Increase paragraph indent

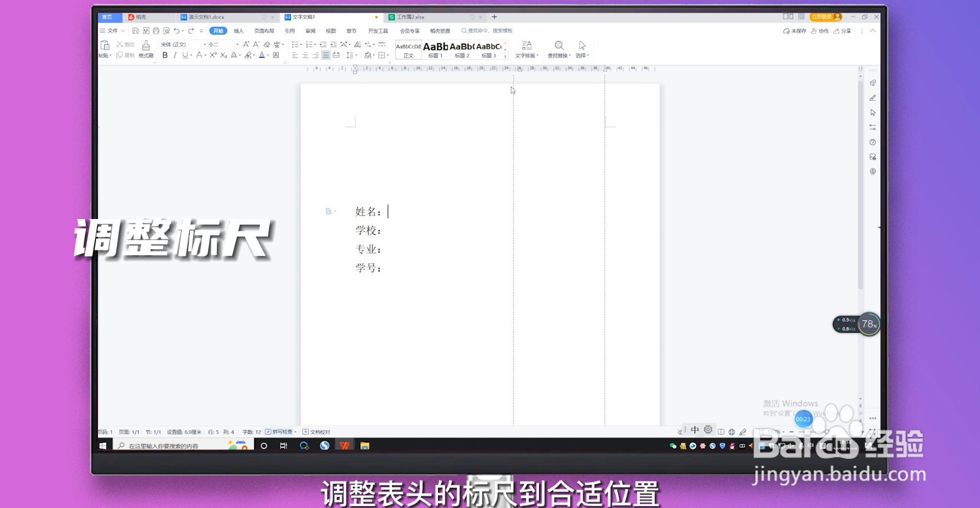tap(333, 44)
